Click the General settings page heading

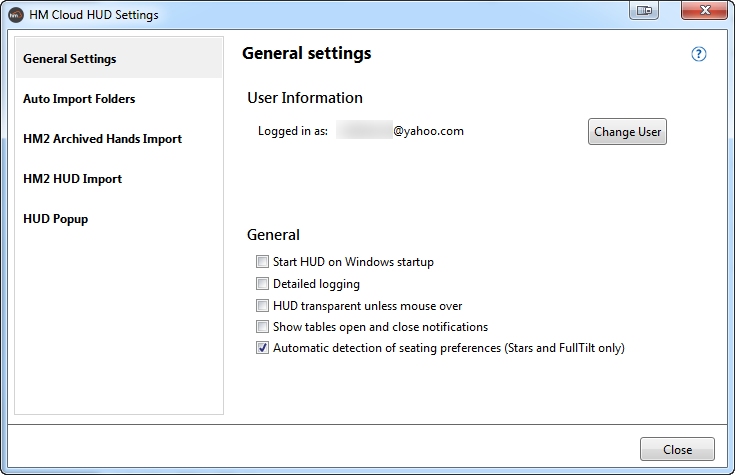[x=306, y=54]
